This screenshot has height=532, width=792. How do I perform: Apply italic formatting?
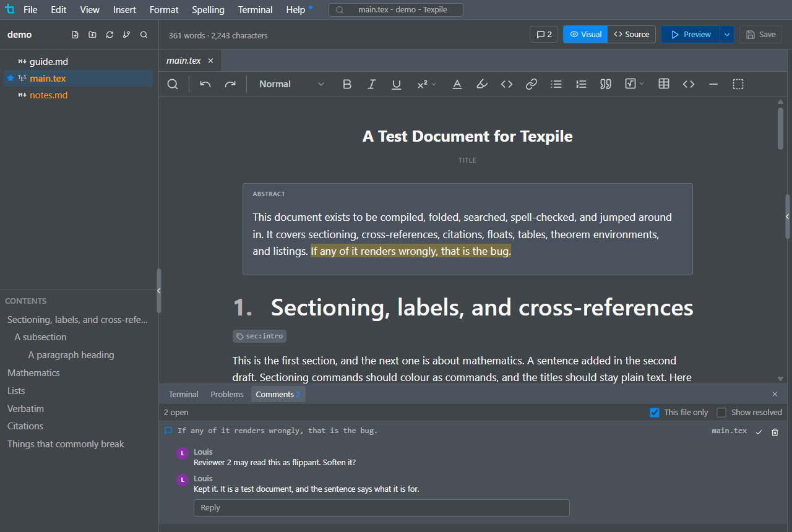[372, 84]
